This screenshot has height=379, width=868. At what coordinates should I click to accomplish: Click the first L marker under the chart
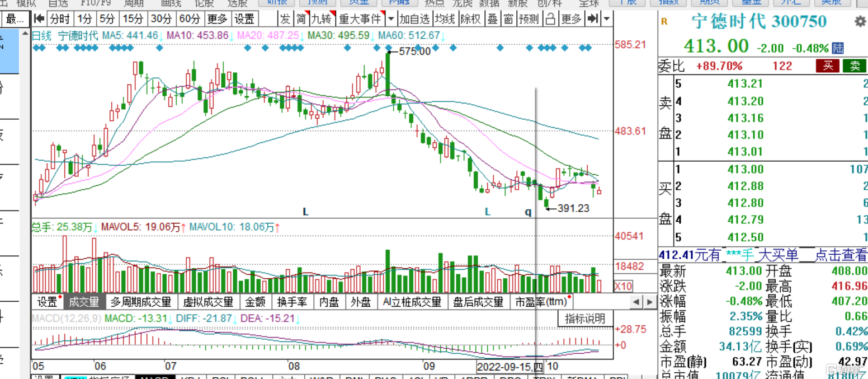(305, 212)
